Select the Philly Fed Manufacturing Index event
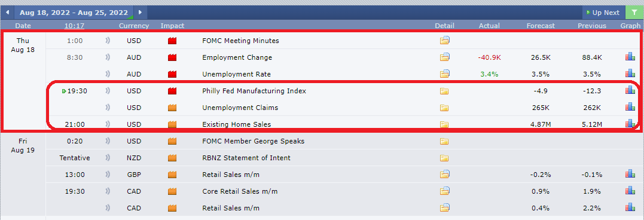 (x=254, y=91)
